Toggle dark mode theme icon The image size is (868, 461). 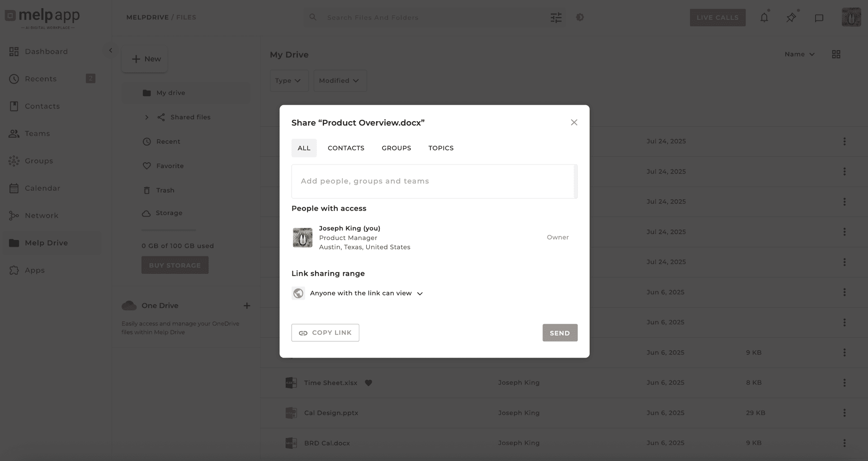[580, 17]
